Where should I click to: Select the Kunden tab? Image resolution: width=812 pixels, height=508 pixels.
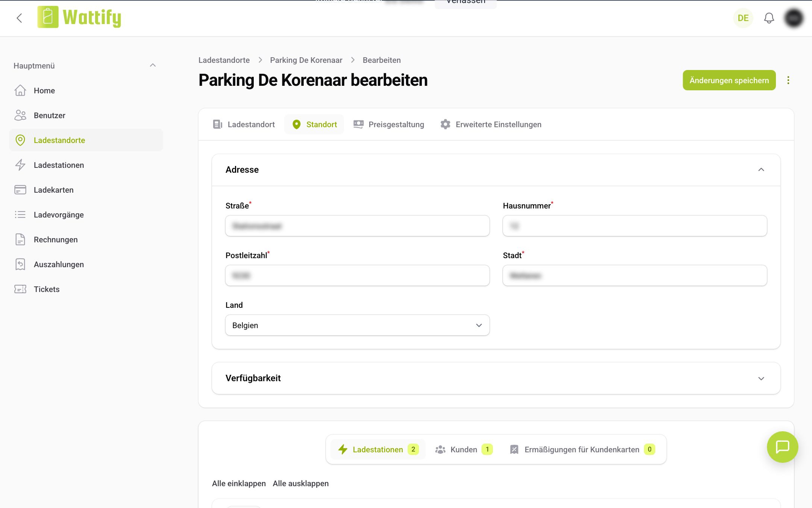(x=464, y=449)
